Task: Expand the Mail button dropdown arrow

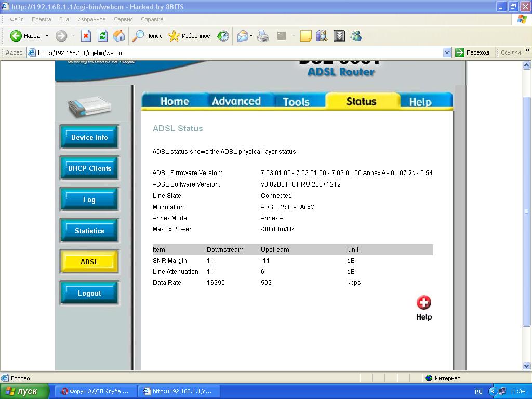Action: 251,36
